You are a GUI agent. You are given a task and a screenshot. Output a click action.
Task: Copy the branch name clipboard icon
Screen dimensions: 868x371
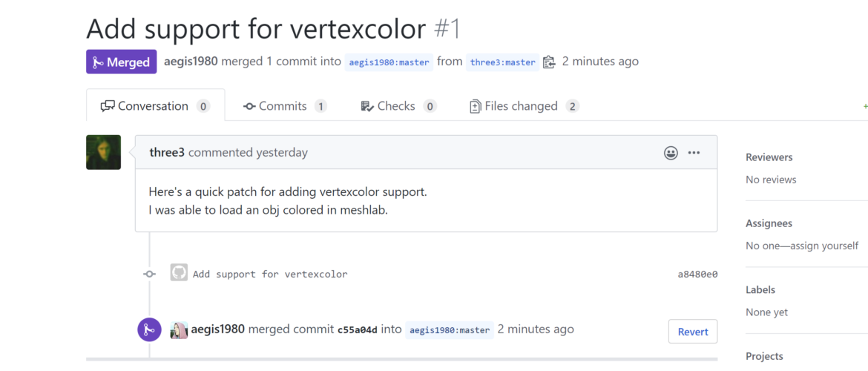click(x=548, y=62)
